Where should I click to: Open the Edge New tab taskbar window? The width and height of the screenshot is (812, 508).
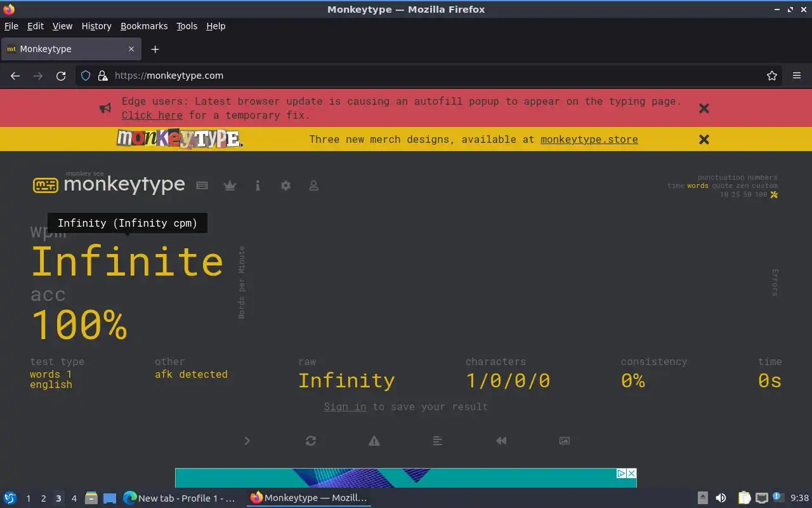[x=180, y=498]
